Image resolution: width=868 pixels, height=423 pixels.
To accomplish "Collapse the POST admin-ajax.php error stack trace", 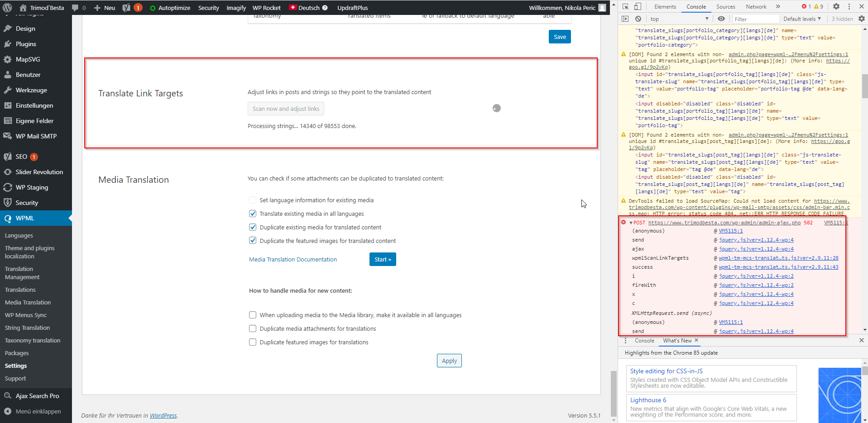I will 631,223.
